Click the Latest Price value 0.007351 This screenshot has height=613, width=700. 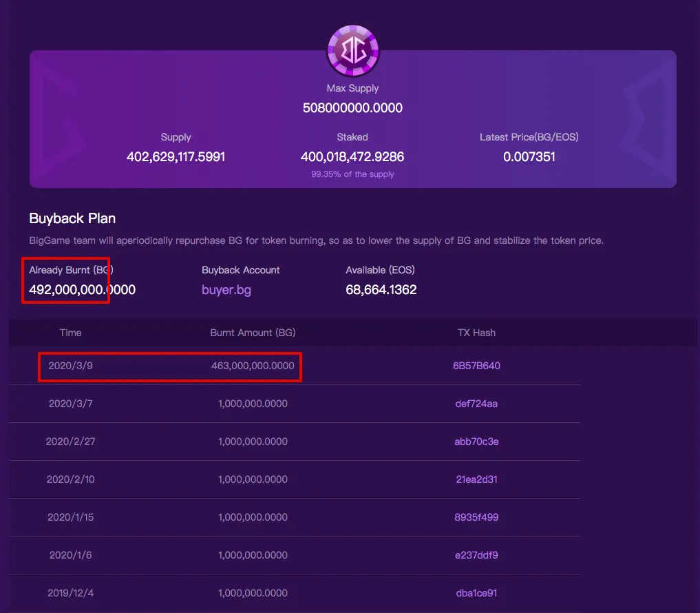pyautogui.click(x=529, y=157)
